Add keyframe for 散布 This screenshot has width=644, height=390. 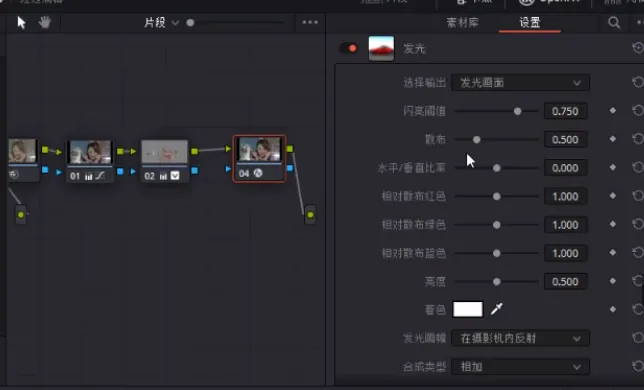(x=612, y=139)
